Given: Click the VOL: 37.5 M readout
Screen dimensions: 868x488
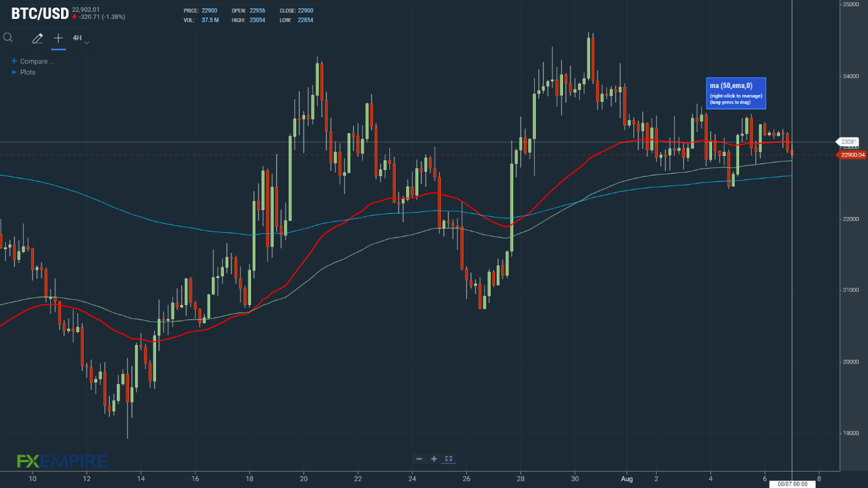Looking at the screenshot, I should [x=201, y=20].
